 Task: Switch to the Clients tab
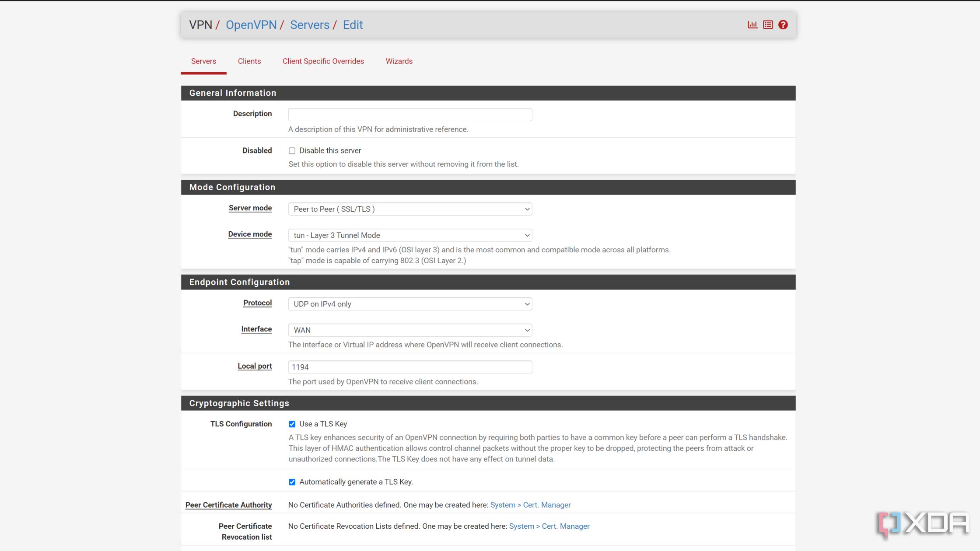(x=249, y=61)
